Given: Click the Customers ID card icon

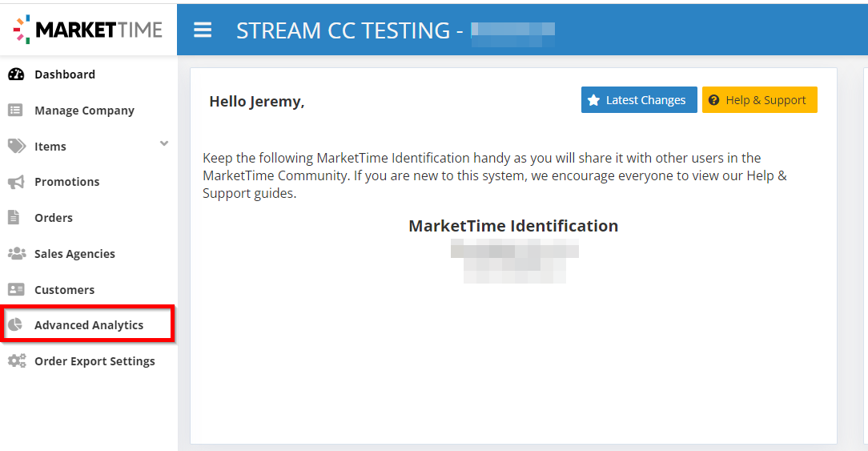Looking at the screenshot, I should point(16,290).
